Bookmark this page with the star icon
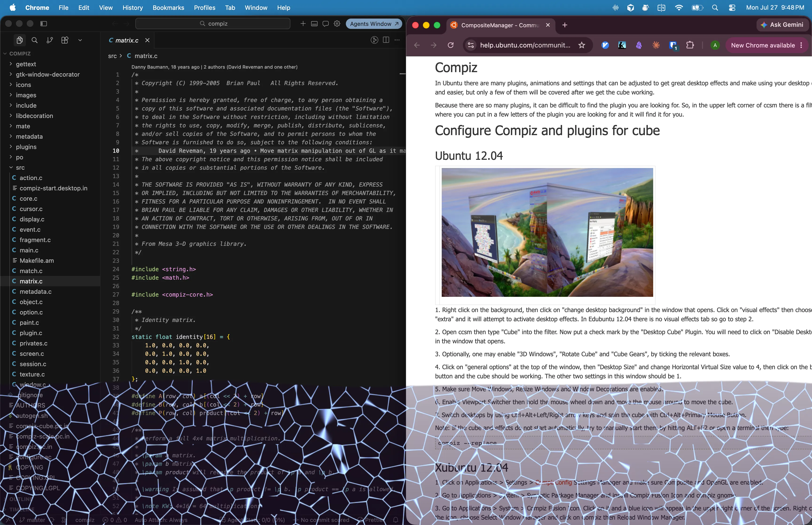This screenshot has width=812, height=525. pyautogui.click(x=582, y=45)
